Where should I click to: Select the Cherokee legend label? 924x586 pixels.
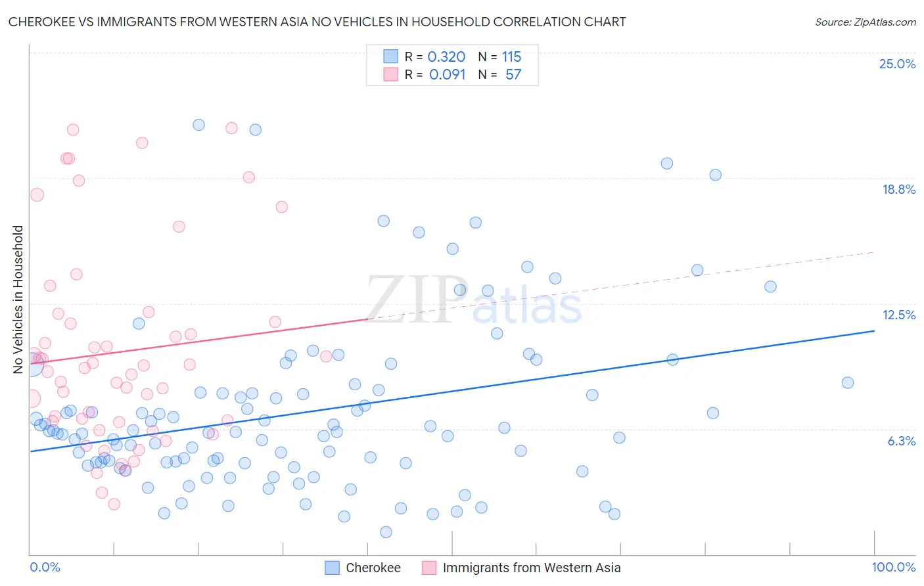coord(373,568)
